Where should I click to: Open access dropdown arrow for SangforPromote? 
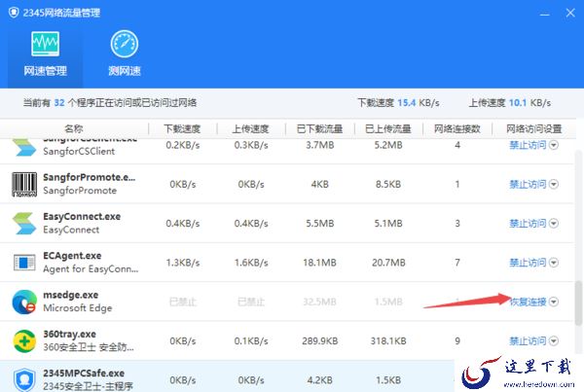(554, 184)
